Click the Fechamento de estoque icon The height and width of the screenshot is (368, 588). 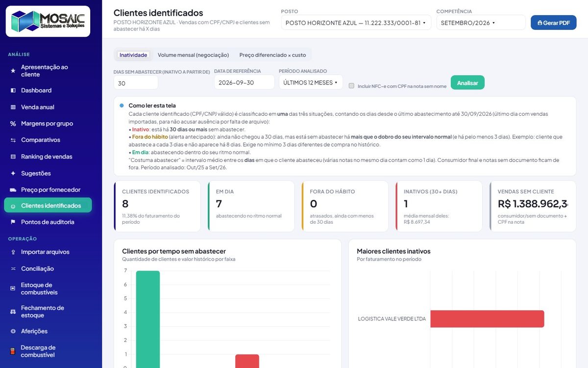13,312
